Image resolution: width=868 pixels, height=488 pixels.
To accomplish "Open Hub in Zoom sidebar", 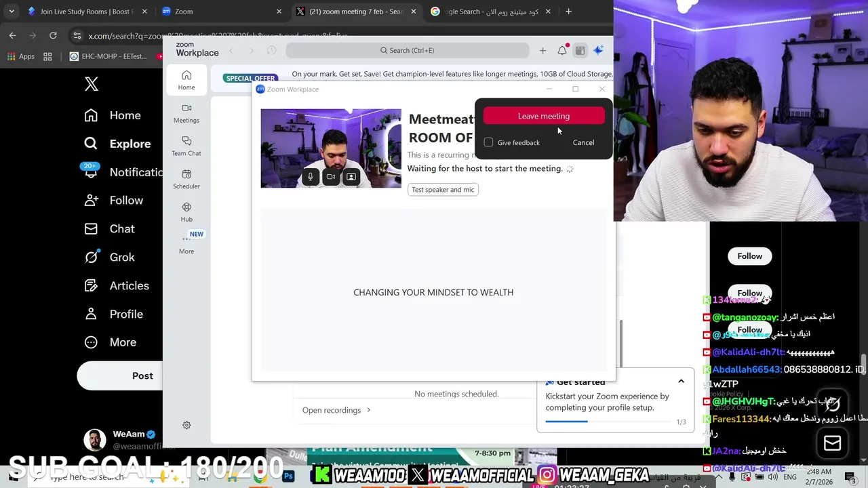I will click(186, 212).
